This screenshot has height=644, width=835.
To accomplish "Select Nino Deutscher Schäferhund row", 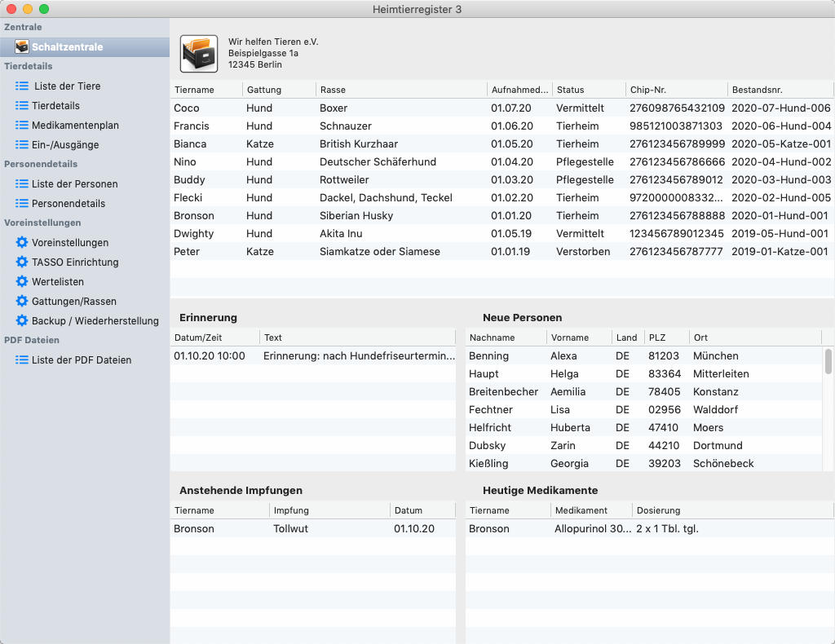I will tap(502, 161).
